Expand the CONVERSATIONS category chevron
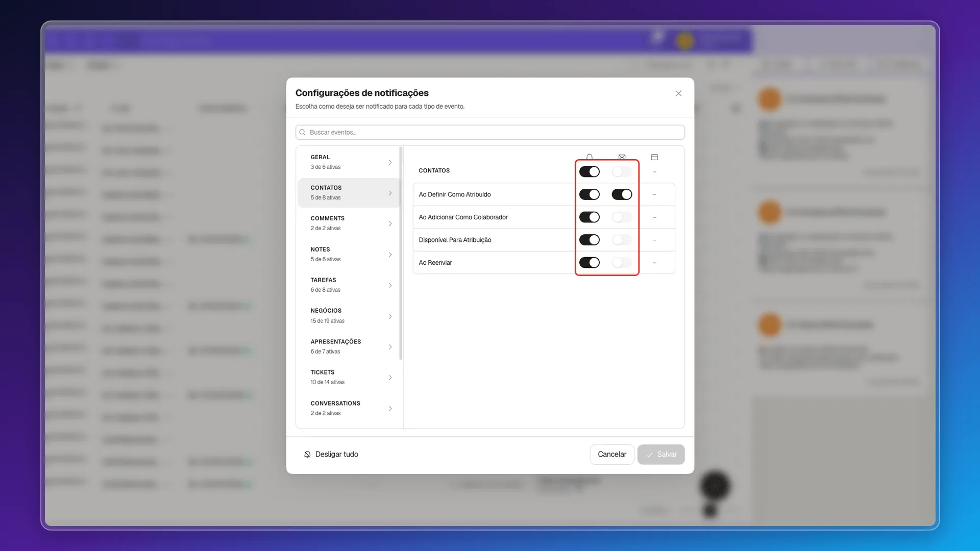 point(390,409)
